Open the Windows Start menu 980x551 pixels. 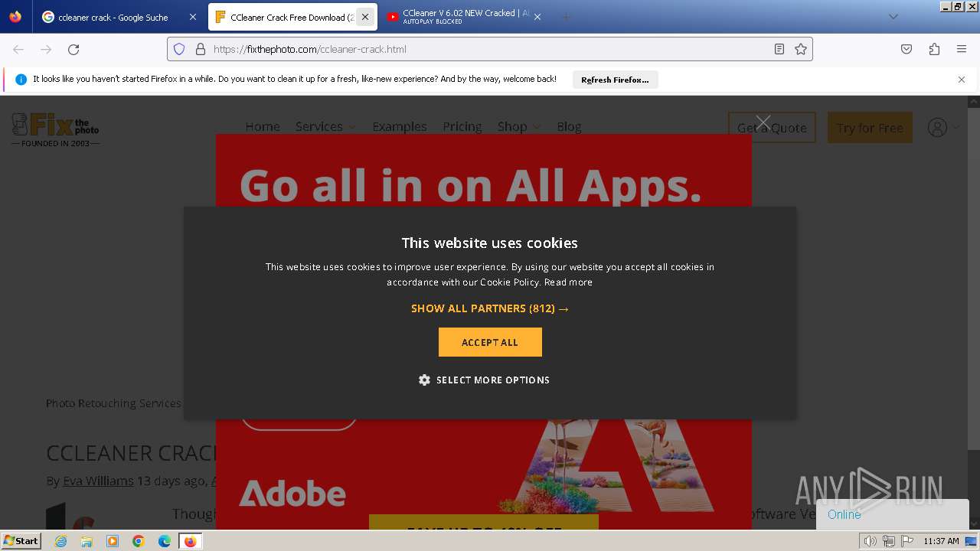pos(21,541)
